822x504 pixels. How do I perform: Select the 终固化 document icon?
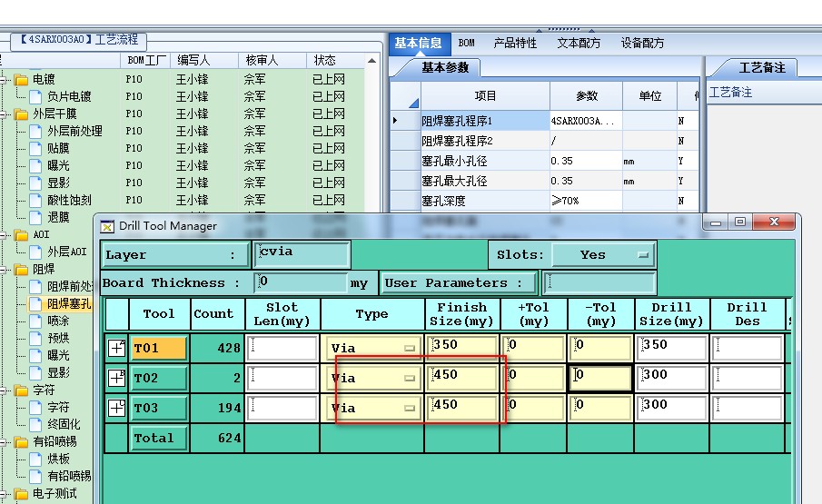[35, 425]
